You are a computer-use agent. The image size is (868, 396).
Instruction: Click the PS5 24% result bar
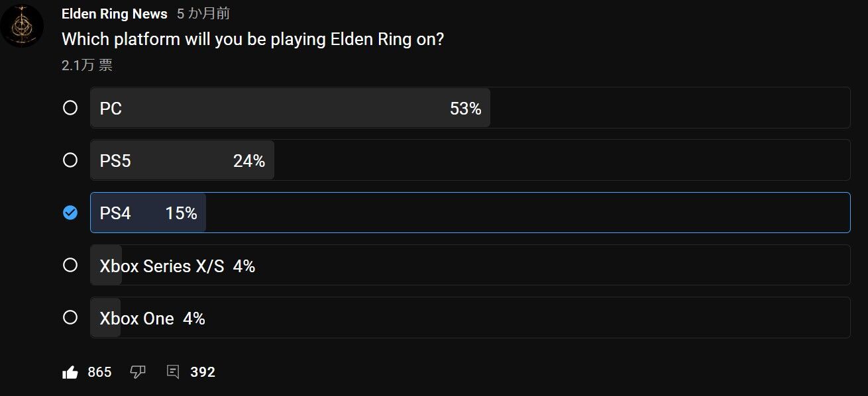[x=182, y=160]
